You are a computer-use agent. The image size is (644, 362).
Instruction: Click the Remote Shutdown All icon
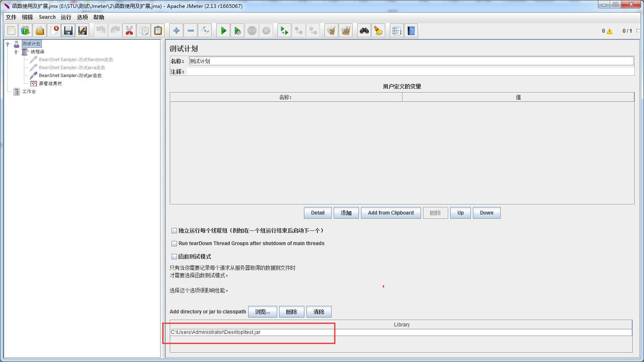(x=313, y=31)
